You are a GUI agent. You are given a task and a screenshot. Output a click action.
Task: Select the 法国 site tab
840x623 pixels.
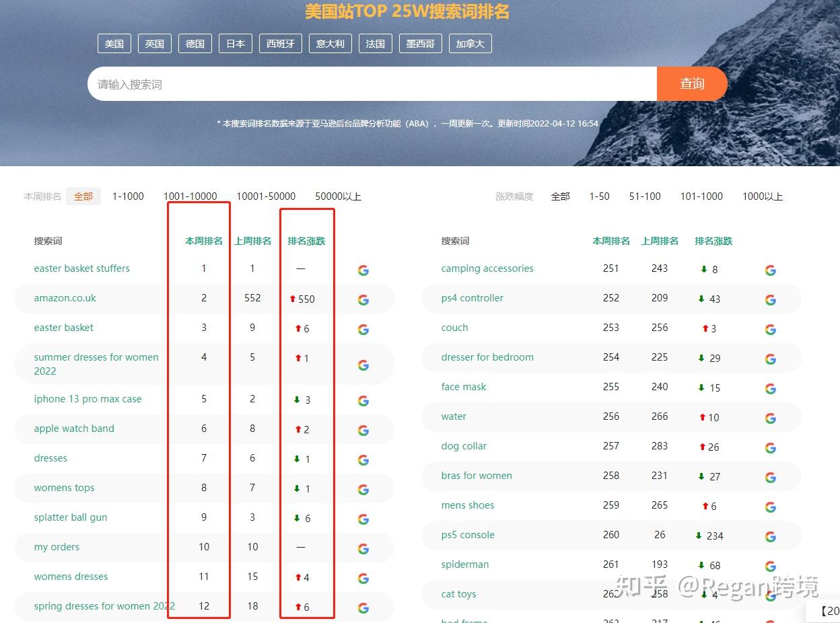[x=376, y=44]
